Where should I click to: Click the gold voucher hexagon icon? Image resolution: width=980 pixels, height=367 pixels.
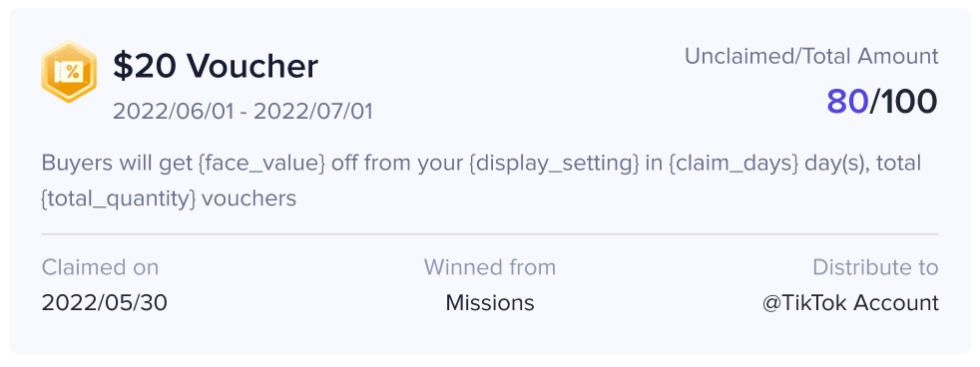69,71
